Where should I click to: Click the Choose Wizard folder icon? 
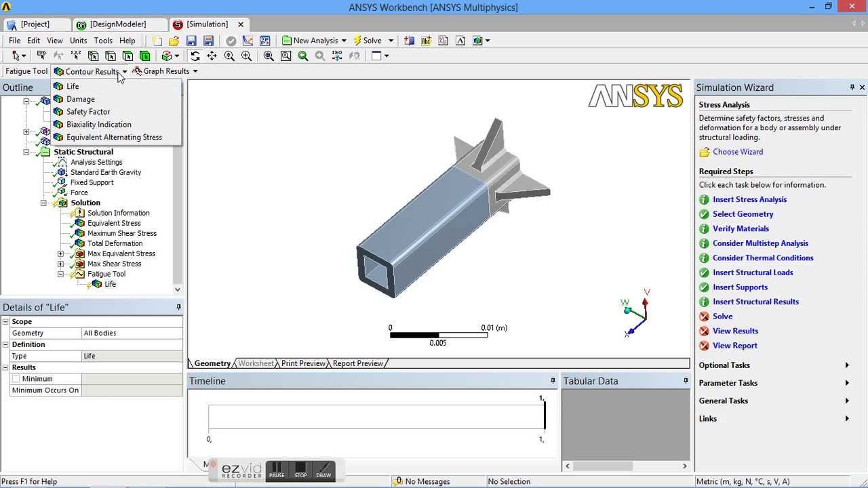[x=705, y=152]
